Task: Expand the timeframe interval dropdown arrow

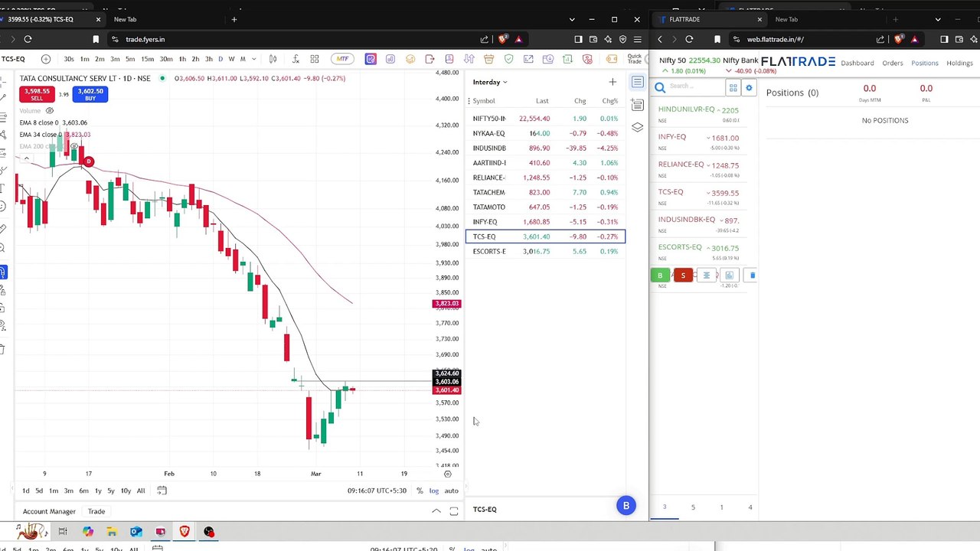Action: [253, 59]
